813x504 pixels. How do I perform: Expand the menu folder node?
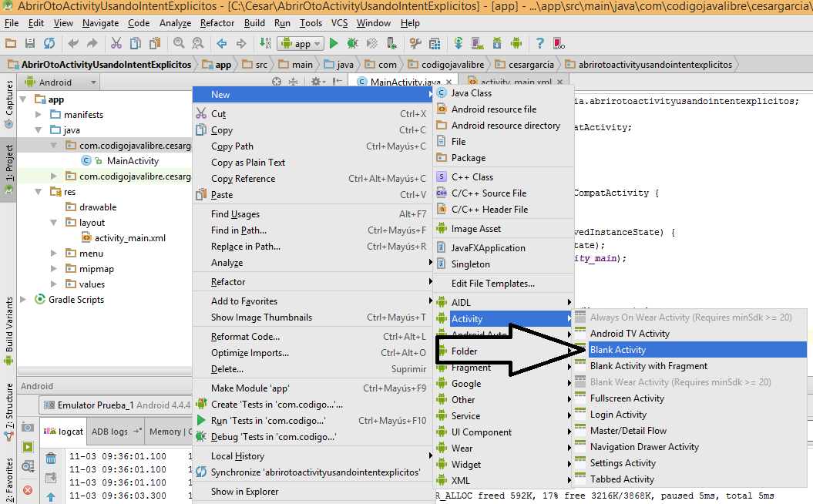click(x=53, y=254)
